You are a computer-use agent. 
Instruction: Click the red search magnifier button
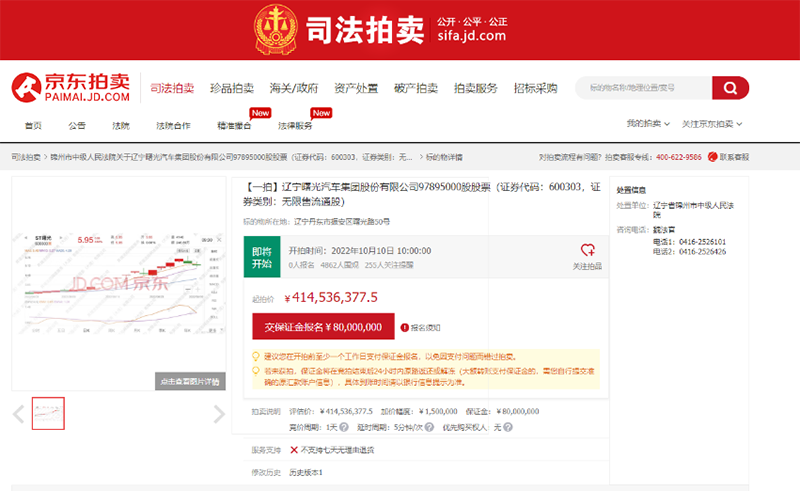(x=730, y=88)
